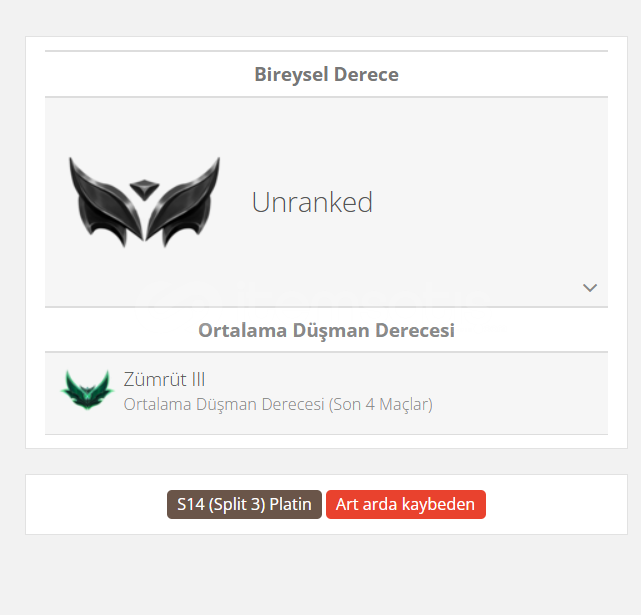Click the Zümrüt III rank label

point(164,379)
